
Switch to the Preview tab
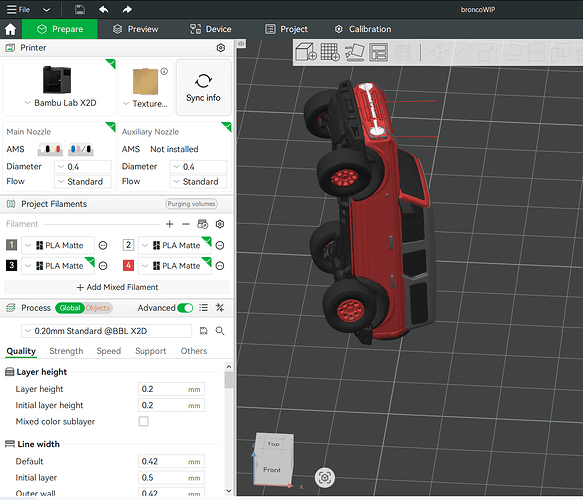(136, 29)
